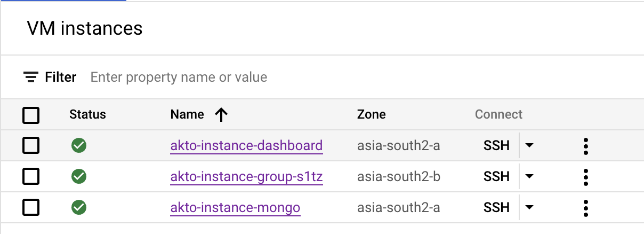This screenshot has height=234, width=644.
Task: Expand SSH options dropdown for akto-instance-dashboard
Action: (x=529, y=146)
